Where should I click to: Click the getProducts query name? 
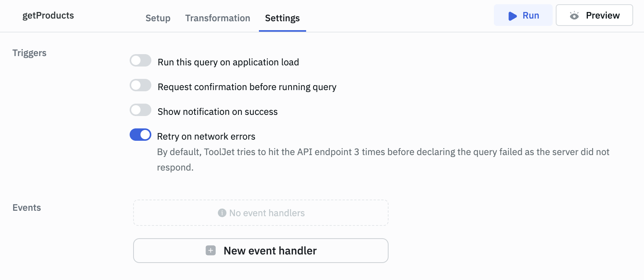pos(48,15)
